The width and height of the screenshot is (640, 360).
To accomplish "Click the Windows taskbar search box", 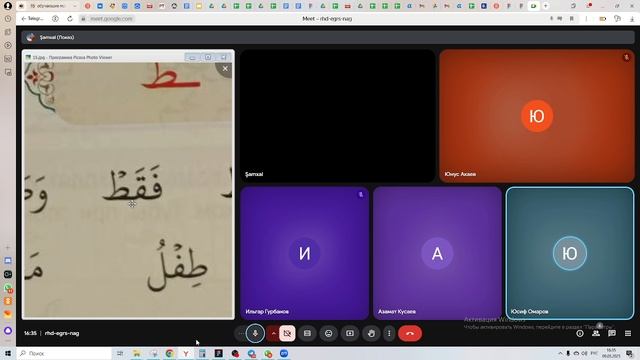I will pos(64,353).
